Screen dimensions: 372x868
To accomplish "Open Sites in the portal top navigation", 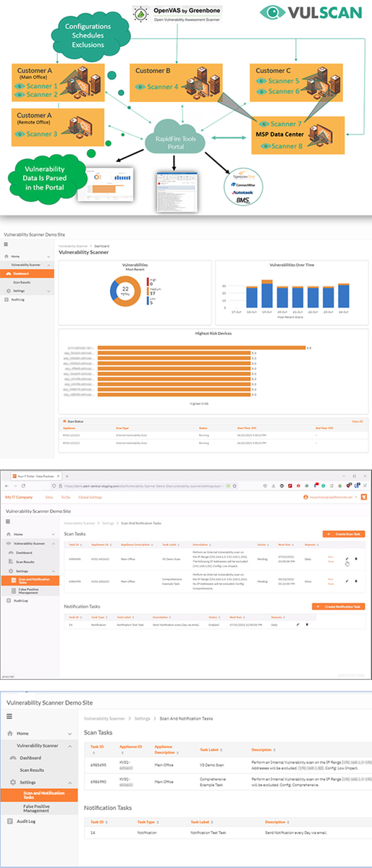I will pos(49,498).
